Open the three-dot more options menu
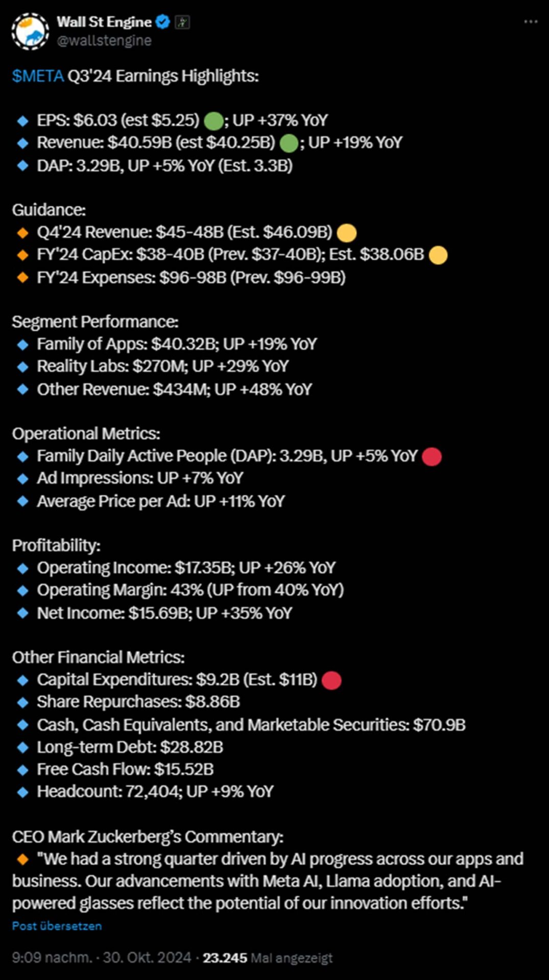549x980 pixels. pos(531,22)
